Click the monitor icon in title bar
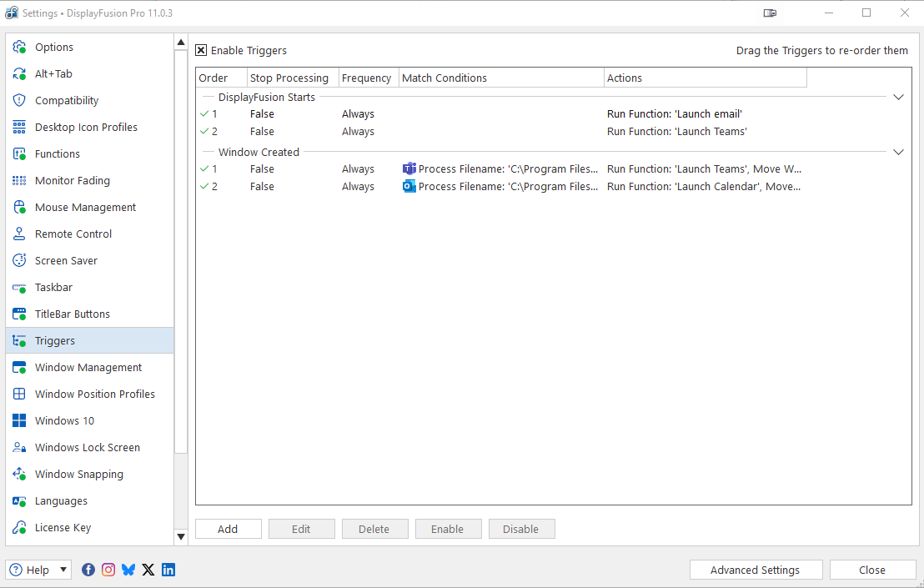 770,13
